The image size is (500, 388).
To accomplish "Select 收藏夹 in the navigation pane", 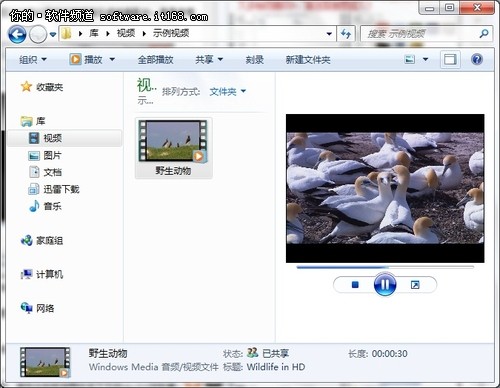I will pos(49,87).
